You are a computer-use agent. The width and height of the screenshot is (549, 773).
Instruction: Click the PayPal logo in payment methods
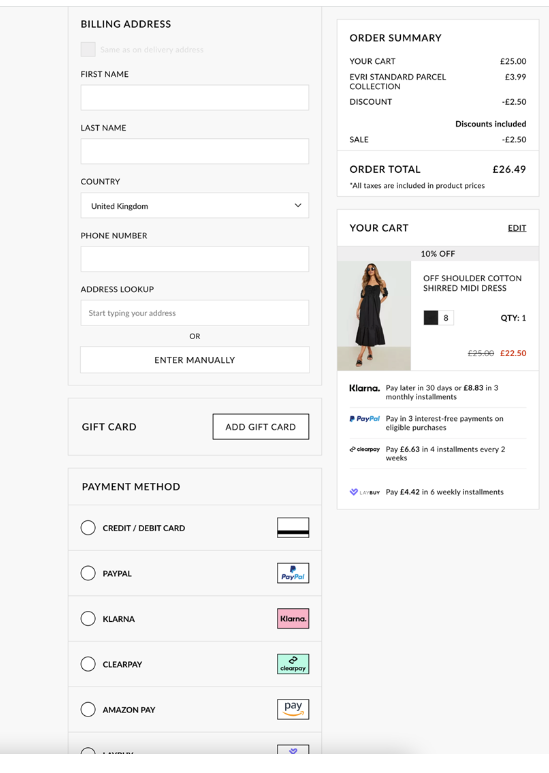293,573
